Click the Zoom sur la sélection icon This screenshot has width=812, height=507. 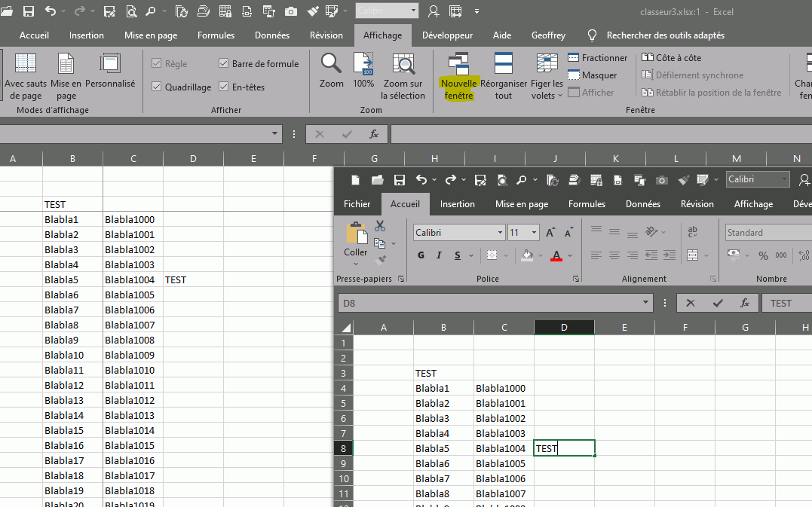(x=403, y=63)
